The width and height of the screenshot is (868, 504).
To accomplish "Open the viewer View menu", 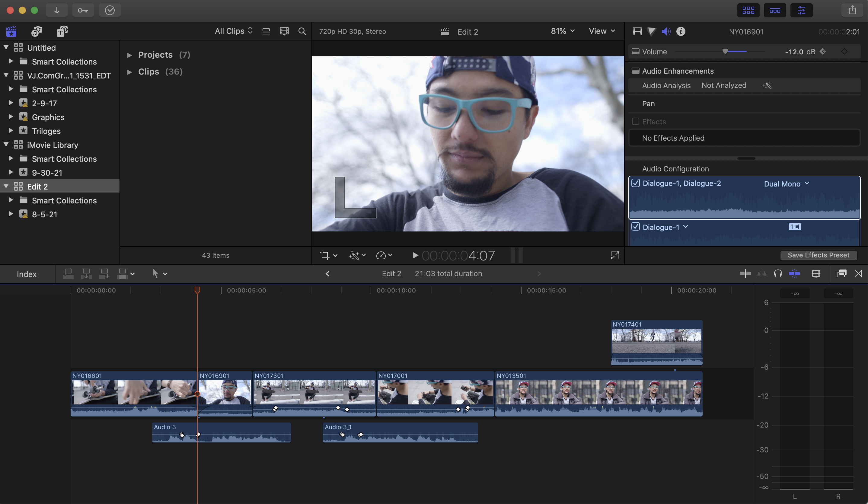I will click(602, 31).
